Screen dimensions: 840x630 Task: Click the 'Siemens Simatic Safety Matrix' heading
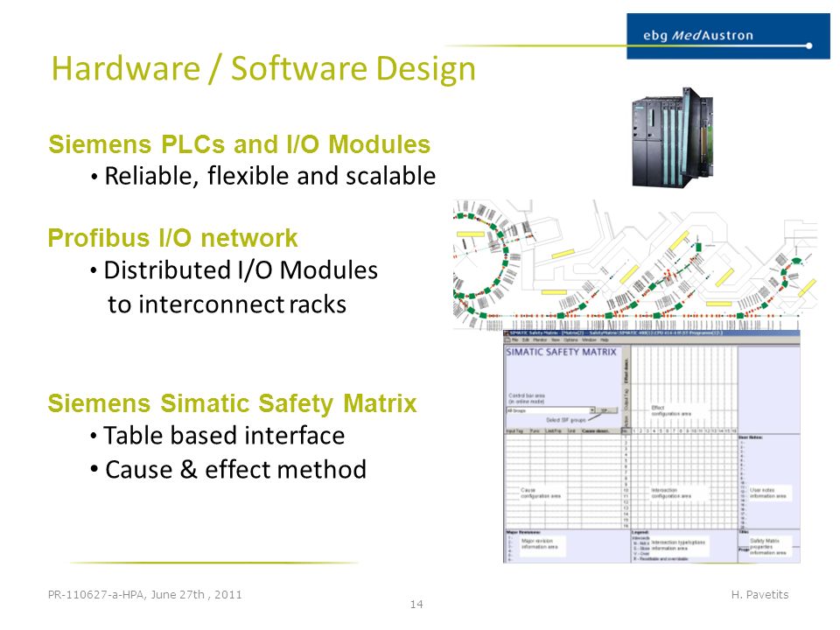point(232,403)
